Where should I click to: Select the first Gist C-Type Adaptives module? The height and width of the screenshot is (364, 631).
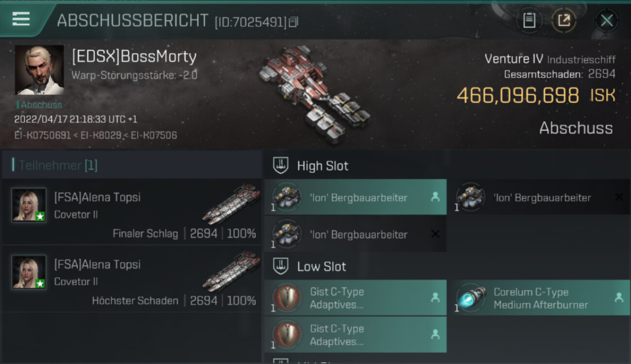tap(355, 298)
